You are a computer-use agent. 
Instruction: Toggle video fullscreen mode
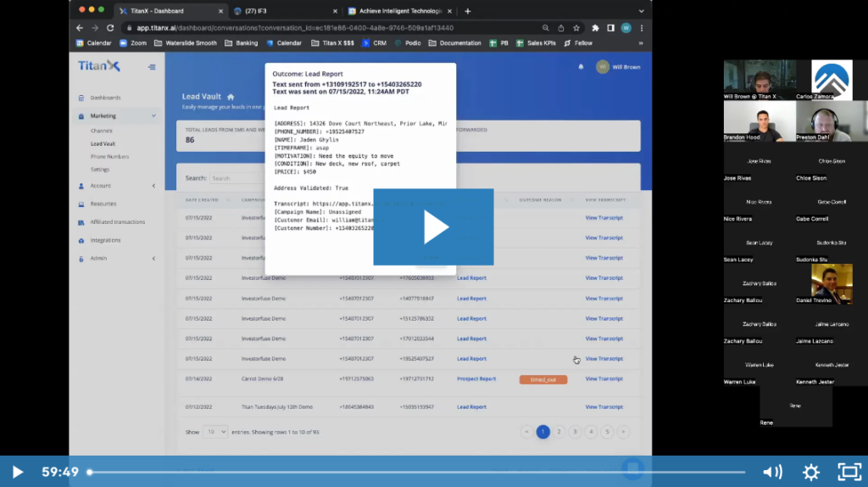point(849,472)
